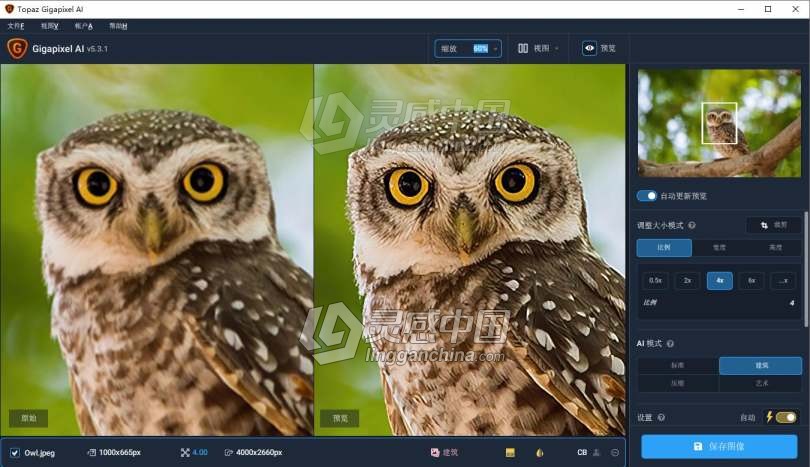
Task: Click the right panel vertical scrollbar
Action: pos(806,269)
